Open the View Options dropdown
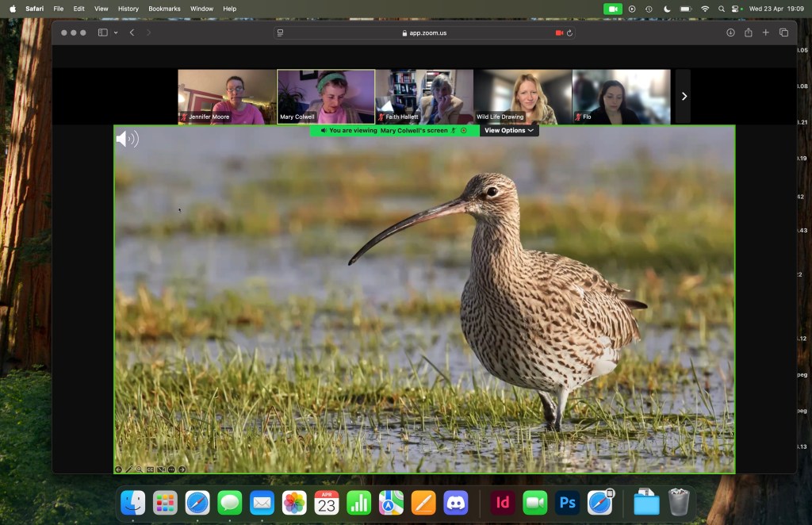 pos(508,130)
